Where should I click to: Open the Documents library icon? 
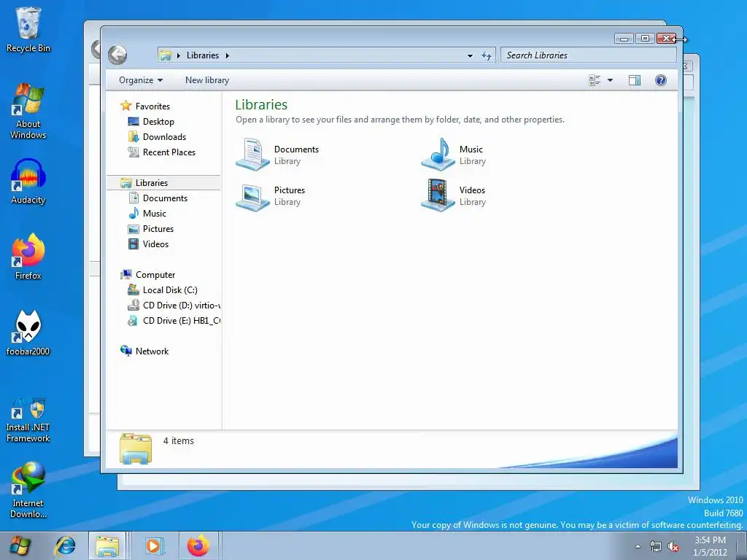(x=253, y=155)
